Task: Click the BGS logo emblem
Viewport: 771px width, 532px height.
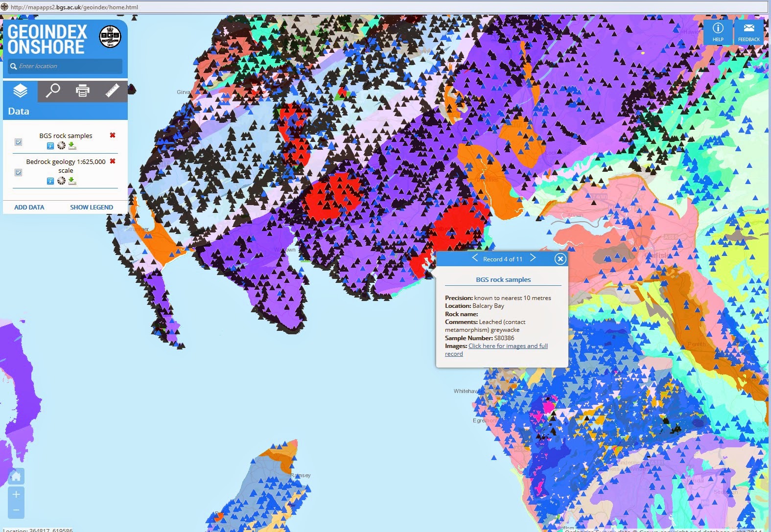Action: point(110,37)
